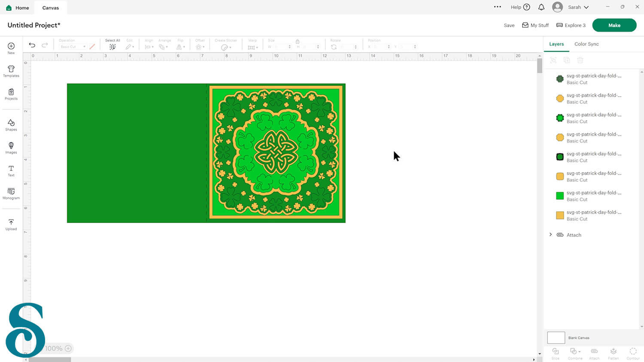The image size is (644, 362).
Task: Click the Blank Canvas thumbnail
Action: pos(556,338)
